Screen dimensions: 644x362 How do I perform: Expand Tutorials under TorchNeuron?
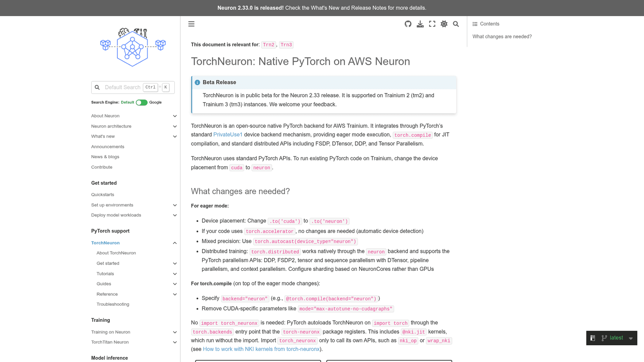[x=175, y=274]
